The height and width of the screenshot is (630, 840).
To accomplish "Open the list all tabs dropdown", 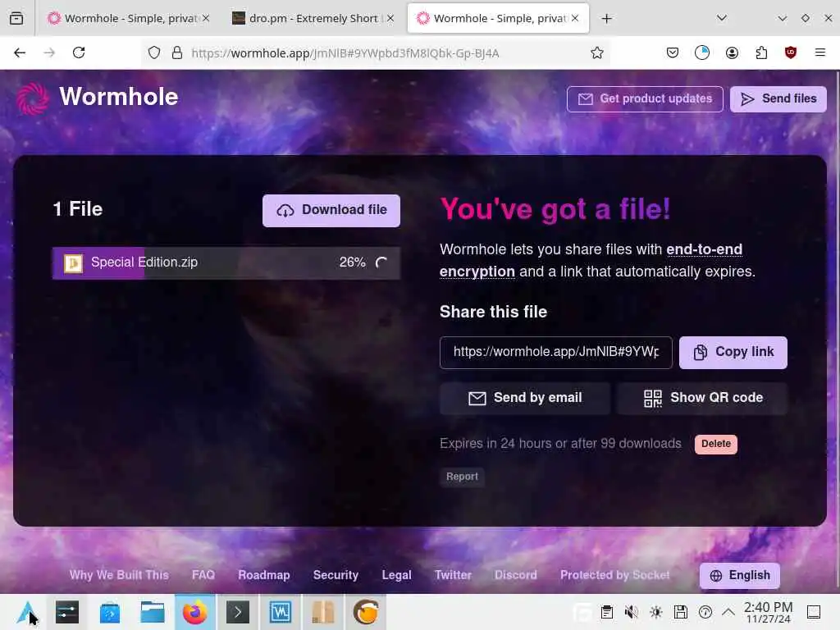I will pyautogui.click(x=722, y=18).
